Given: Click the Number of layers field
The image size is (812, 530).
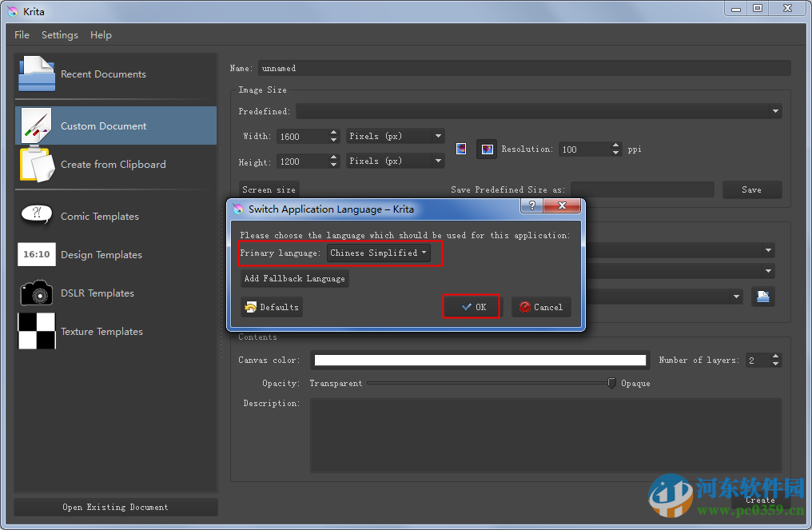Looking at the screenshot, I should point(758,360).
